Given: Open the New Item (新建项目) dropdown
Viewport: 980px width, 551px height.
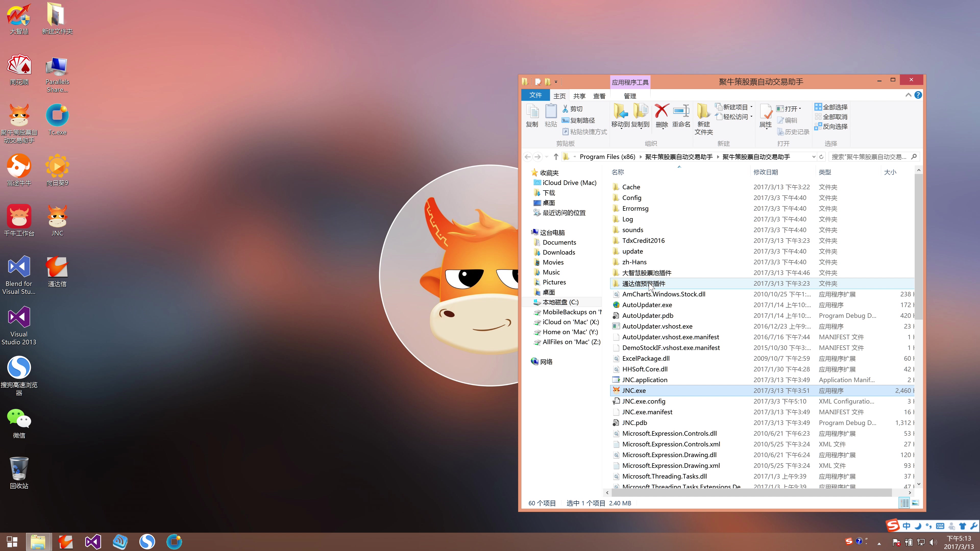Looking at the screenshot, I should click(x=734, y=107).
